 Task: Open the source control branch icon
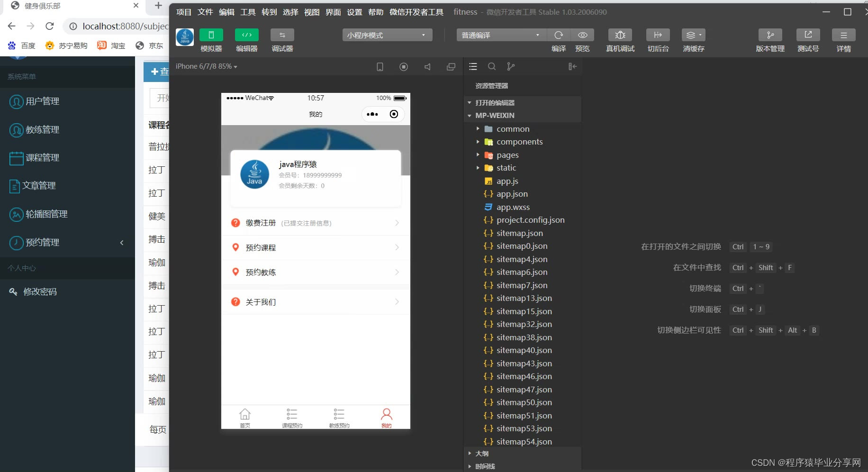(x=511, y=67)
